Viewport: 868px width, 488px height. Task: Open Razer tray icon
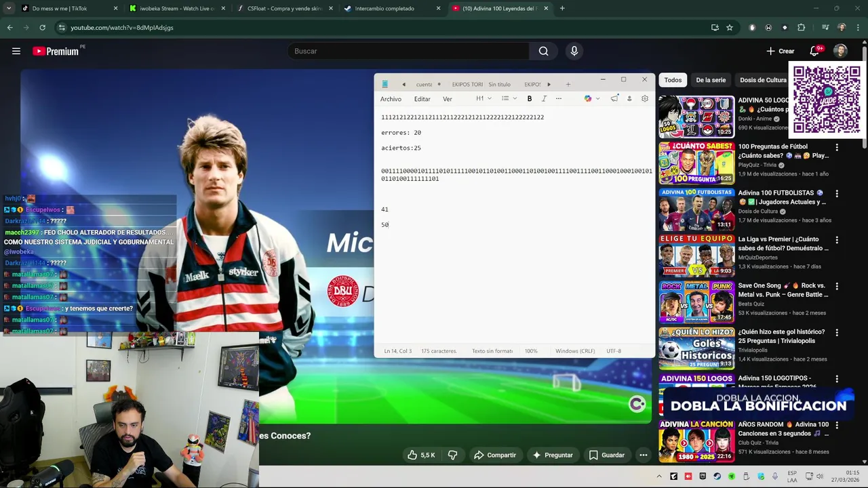[x=732, y=476]
